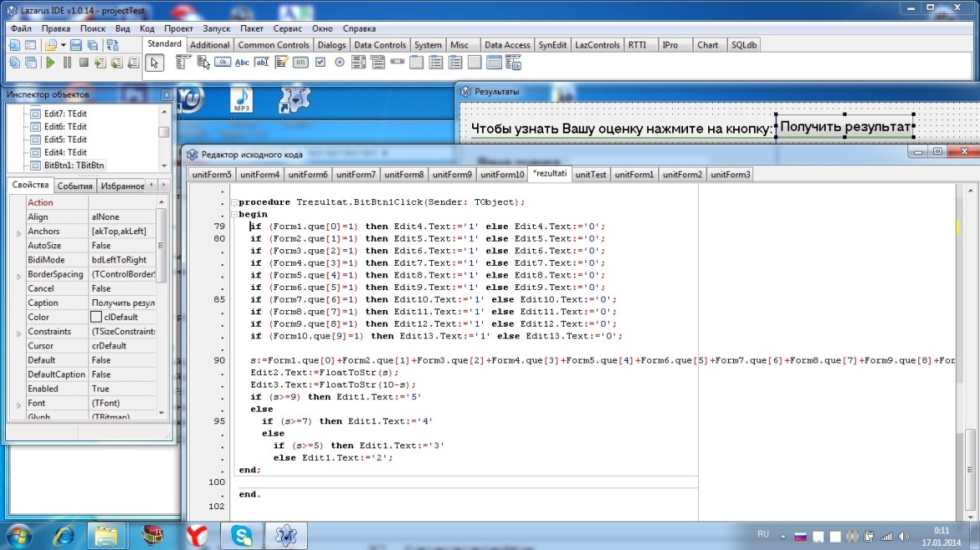Click the New form toolbar icon

31,45
